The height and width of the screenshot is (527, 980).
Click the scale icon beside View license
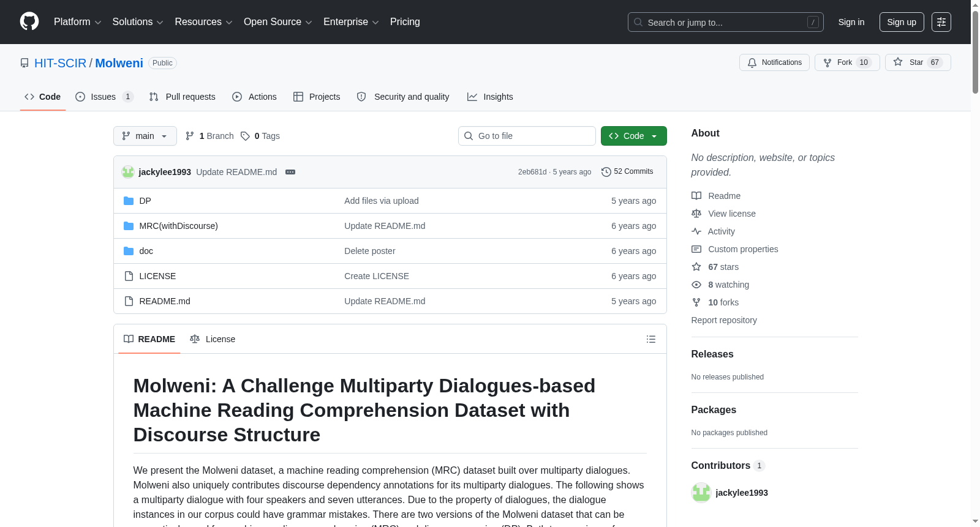click(x=696, y=214)
